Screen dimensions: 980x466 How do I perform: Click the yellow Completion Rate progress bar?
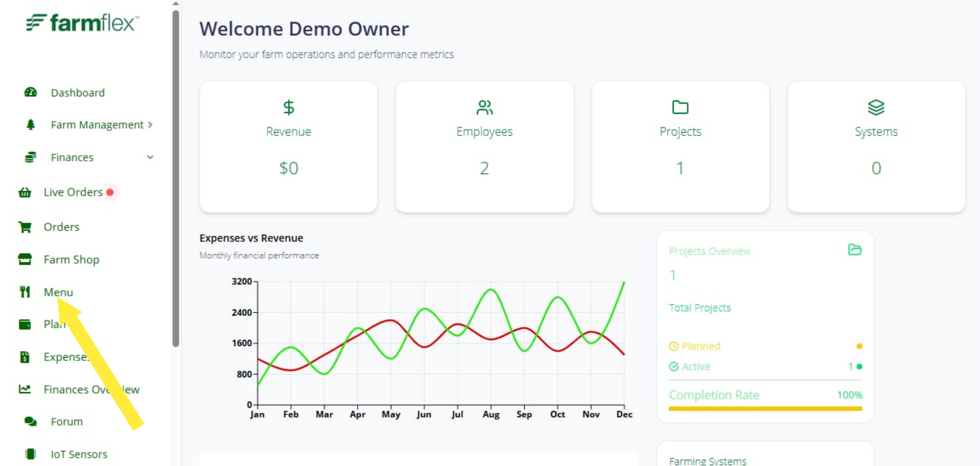[x=765, y=409]
